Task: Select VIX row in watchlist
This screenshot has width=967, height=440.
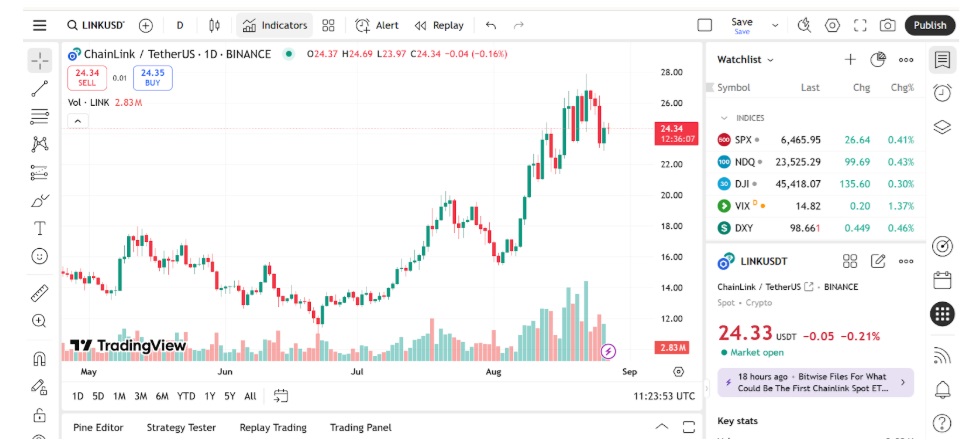Action: tap(815, 205)
